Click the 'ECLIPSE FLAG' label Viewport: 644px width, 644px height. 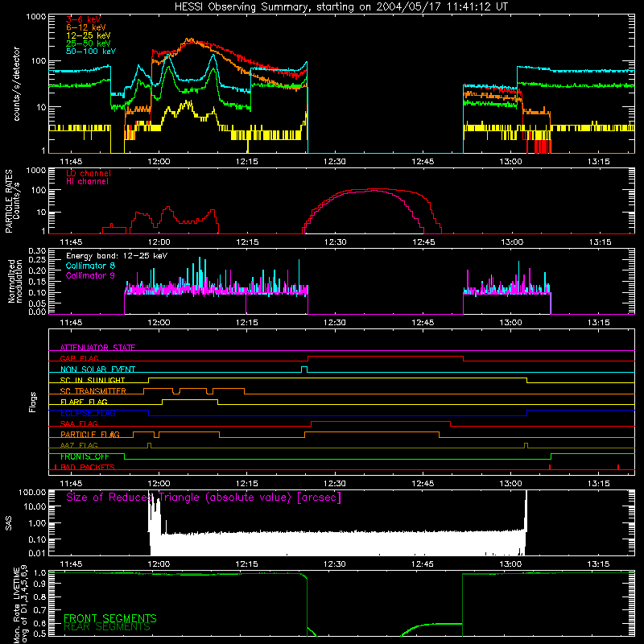click(88, 413)
